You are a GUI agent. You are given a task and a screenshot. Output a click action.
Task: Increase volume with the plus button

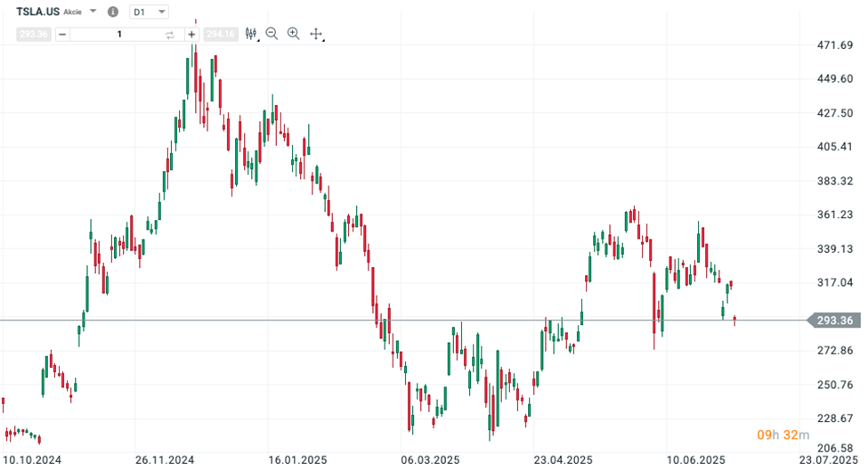(191, 35)
